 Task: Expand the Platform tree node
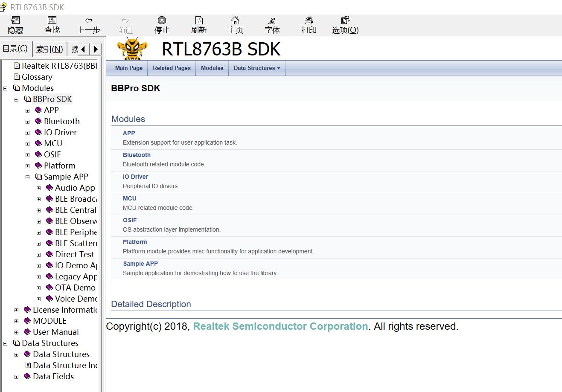28,166
